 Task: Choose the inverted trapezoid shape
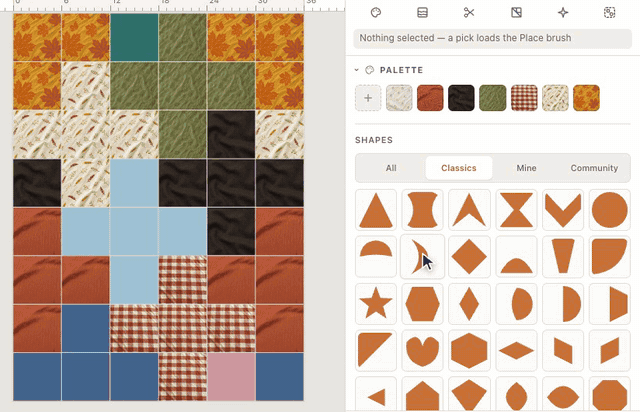click(x=563, y=257)
